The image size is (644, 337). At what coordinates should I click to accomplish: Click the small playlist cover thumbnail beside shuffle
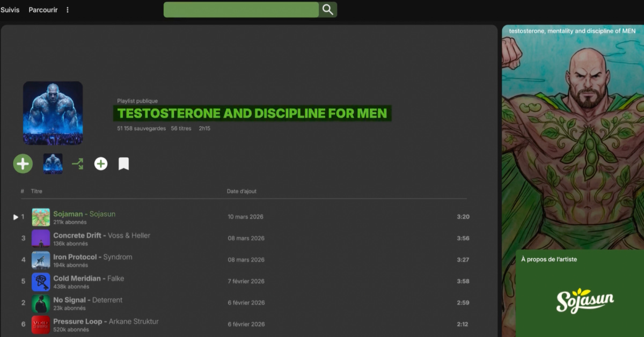(53, 164)
